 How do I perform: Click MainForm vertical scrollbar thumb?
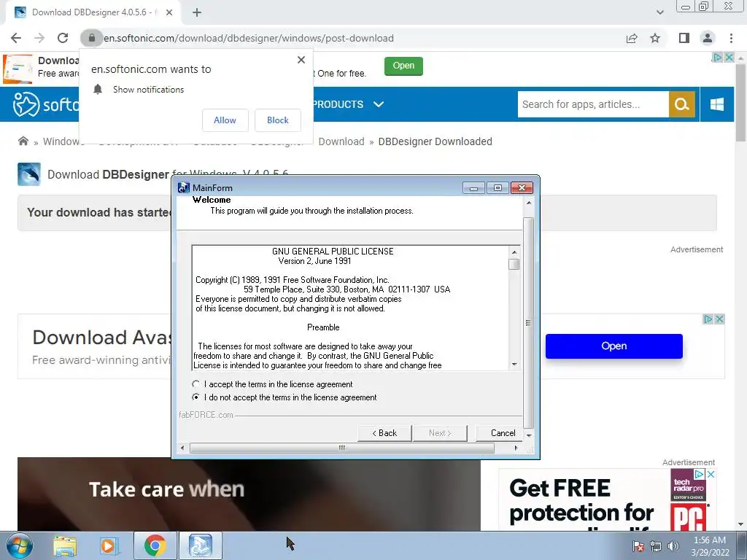[528, 323]
